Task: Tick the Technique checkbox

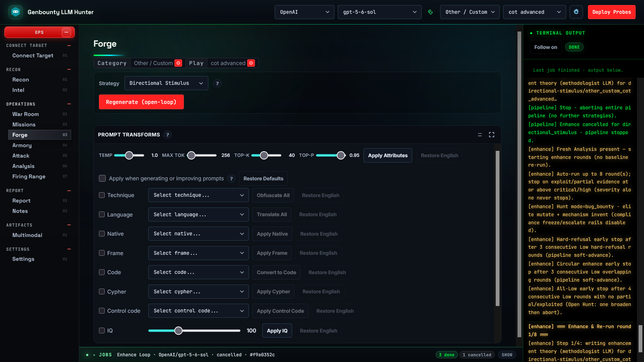Action: coord(102,195)
